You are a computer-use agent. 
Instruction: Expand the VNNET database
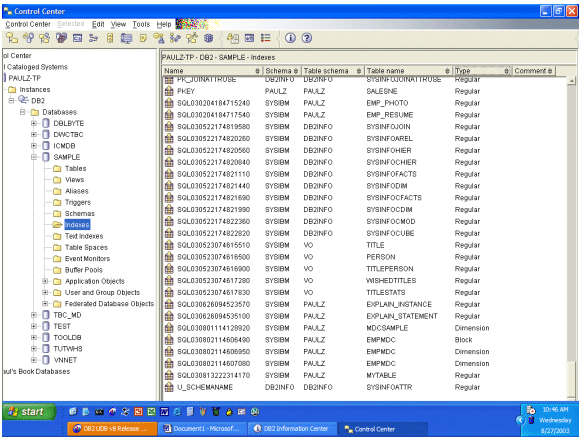(x=34, y=360)
